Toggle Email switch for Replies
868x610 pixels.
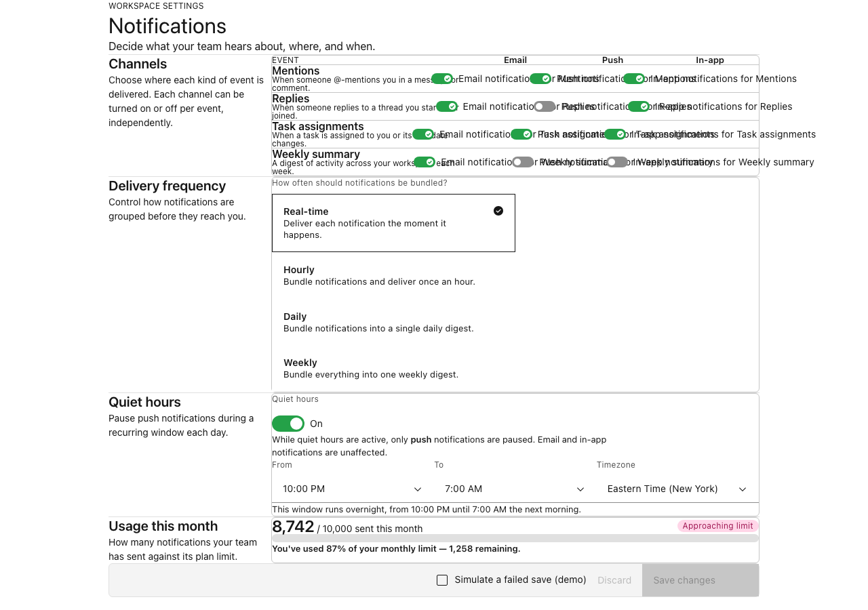click(x=447, y=106)
